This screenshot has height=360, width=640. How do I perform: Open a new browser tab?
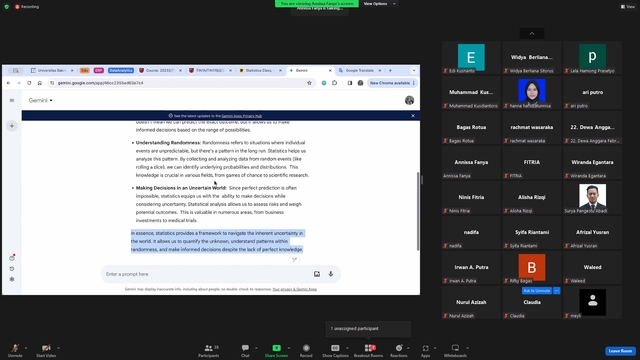tap(390, 71)
